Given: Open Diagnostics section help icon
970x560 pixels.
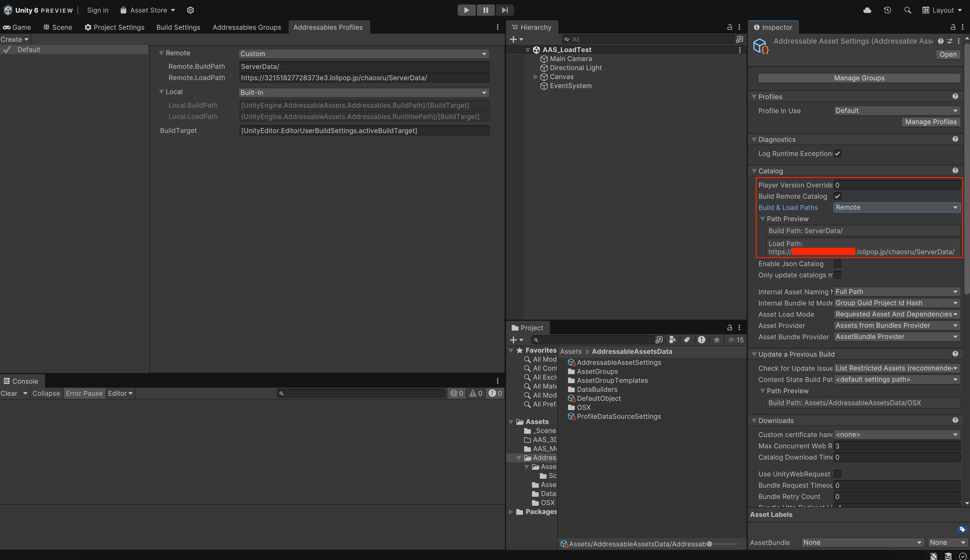Looking at the screenshot, I should (955, 139).
